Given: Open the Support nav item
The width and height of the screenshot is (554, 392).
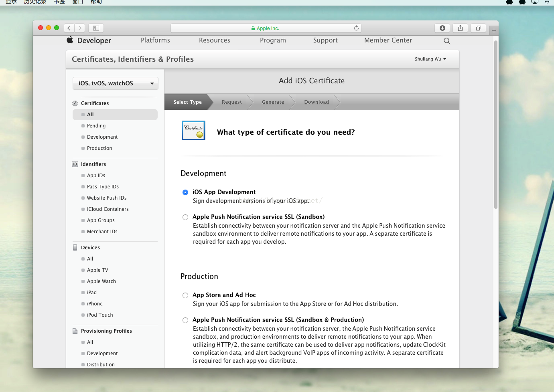Looking at the screenshot, I should pyautogui.click(x=325, y=40).
